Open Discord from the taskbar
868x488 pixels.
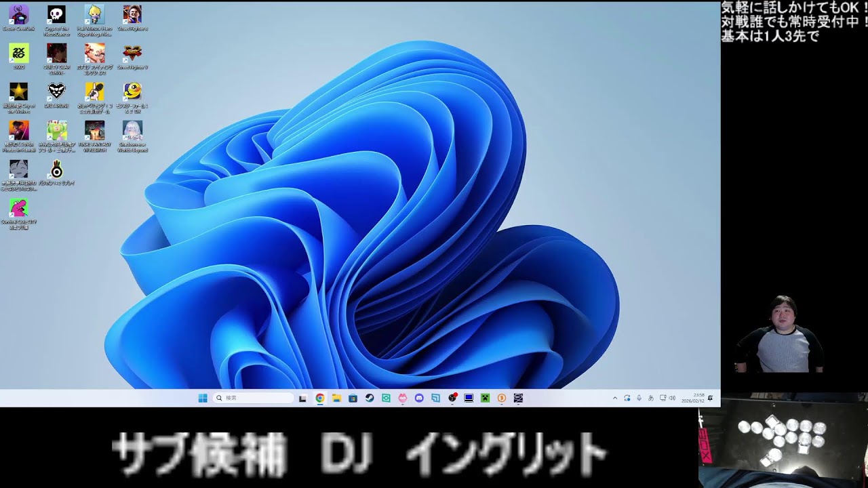419,399
